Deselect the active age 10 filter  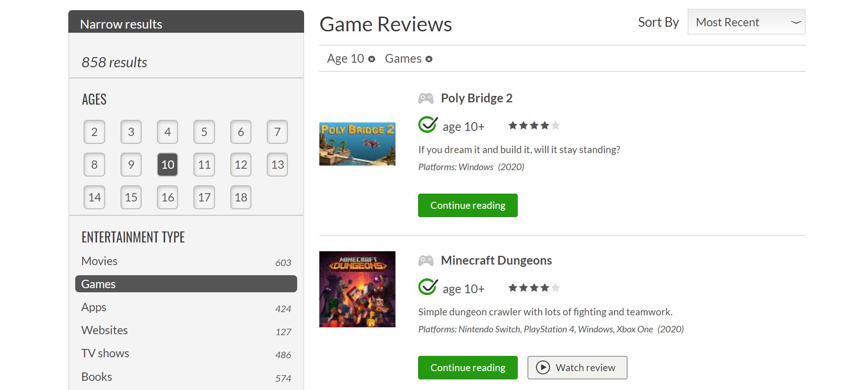(168, 165)
